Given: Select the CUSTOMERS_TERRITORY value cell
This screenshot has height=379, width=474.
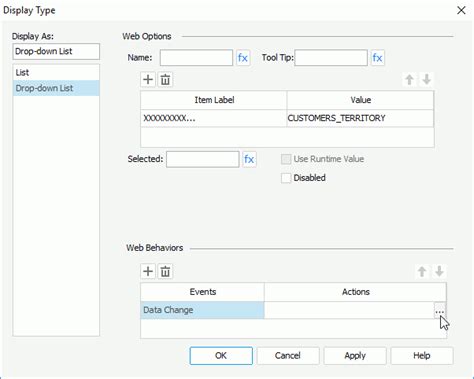Looking at the screenshot, I should click(360, 118).
